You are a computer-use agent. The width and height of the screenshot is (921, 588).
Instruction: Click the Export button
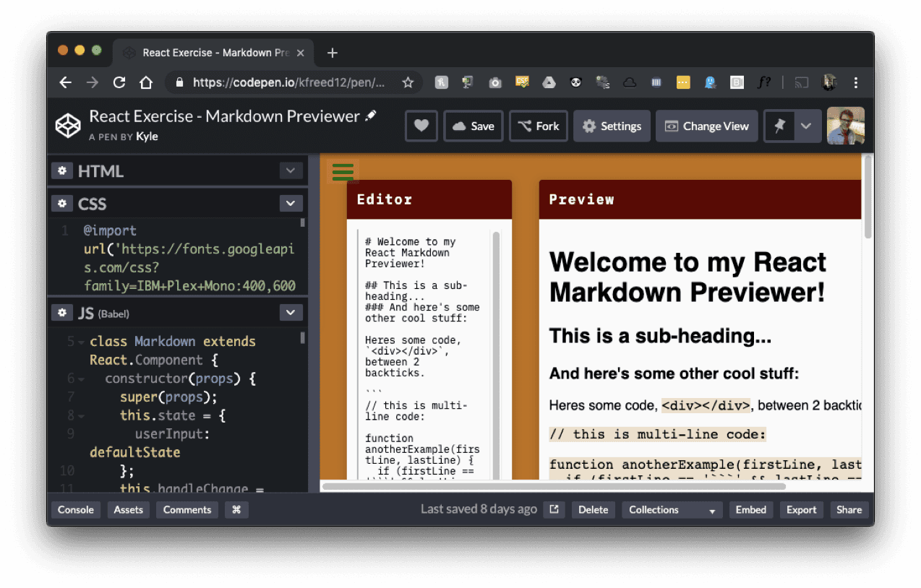tap(802, 509)
